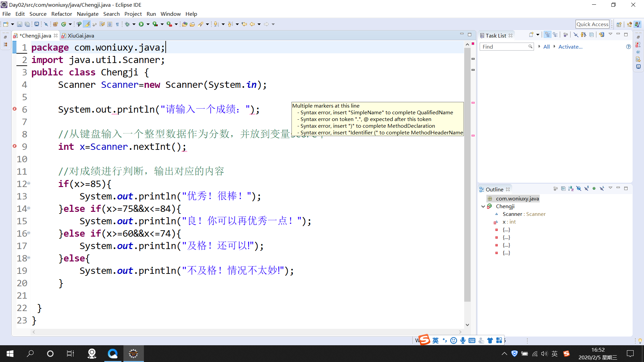The image size is (644, 362).
Task: Collapse the fold marker on line 12
Action: 29,183
